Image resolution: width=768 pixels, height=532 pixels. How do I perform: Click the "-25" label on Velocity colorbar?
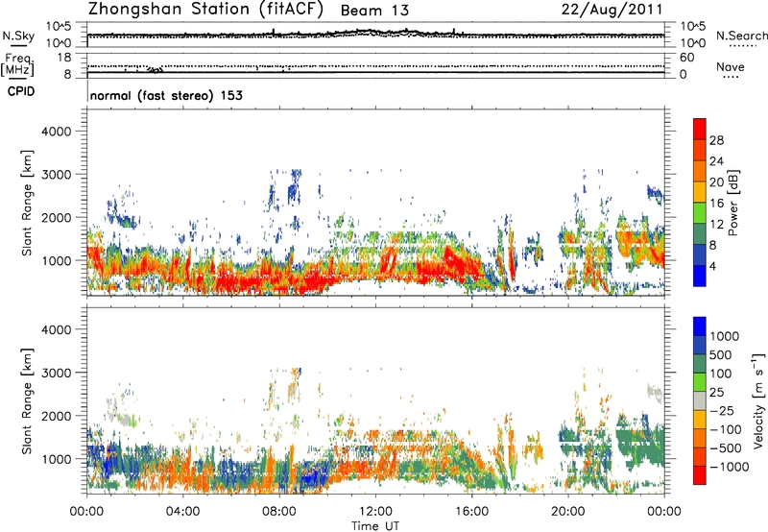coord(722,411)
